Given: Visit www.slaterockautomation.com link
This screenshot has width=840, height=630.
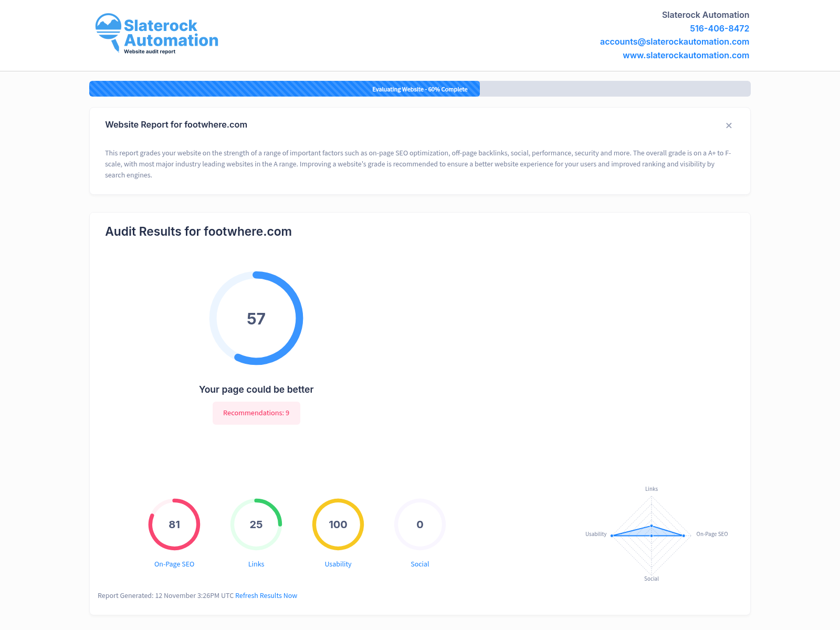Looking at the screenshot, I should point(686,55).
